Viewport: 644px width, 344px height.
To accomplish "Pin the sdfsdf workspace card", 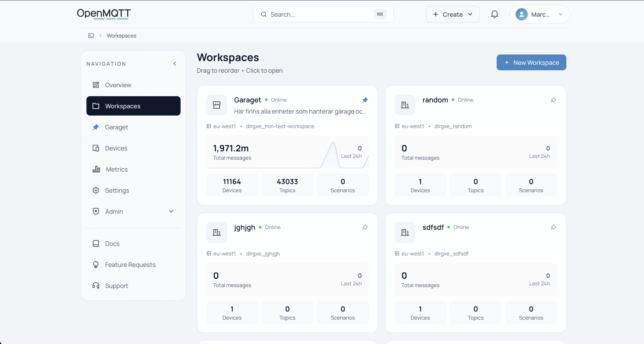I will tap(553, 227).
